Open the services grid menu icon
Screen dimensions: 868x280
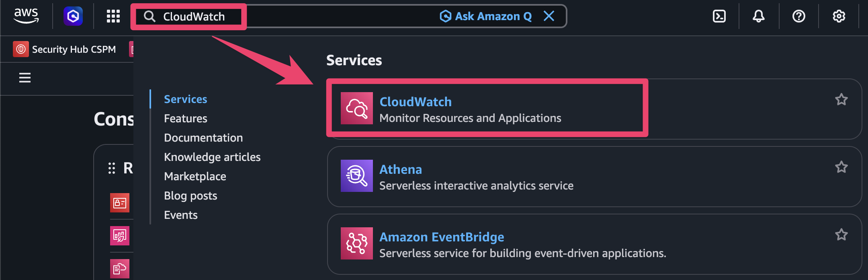[113, 16]
